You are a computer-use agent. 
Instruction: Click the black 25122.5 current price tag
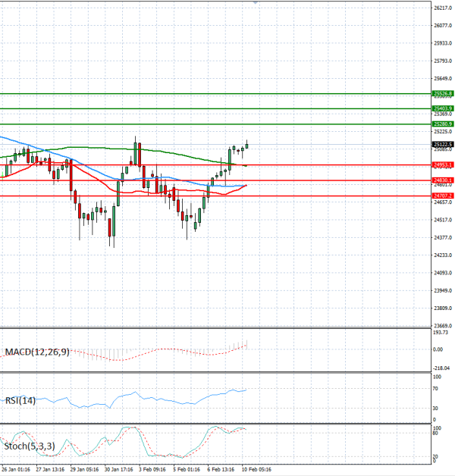443,144
